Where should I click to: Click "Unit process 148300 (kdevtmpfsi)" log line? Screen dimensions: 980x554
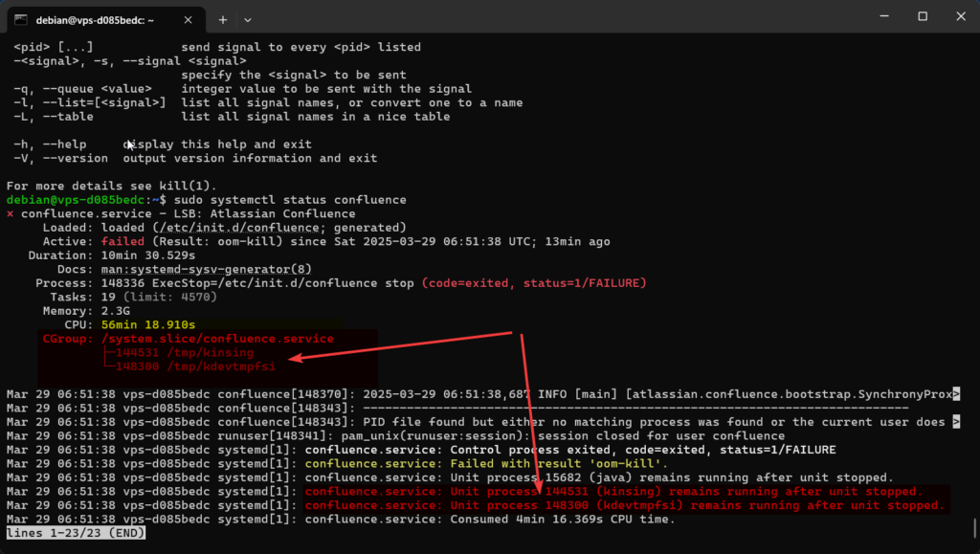(x=476, y=505)
